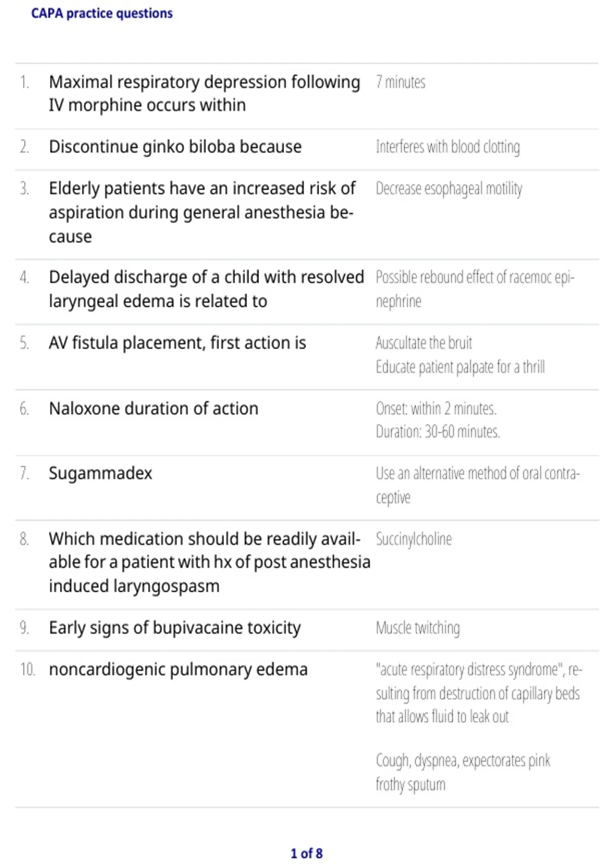This screenshot has width=613, height=868.
Task: Click the racemic epinephrine rebound answer
Action: (475, 289)
